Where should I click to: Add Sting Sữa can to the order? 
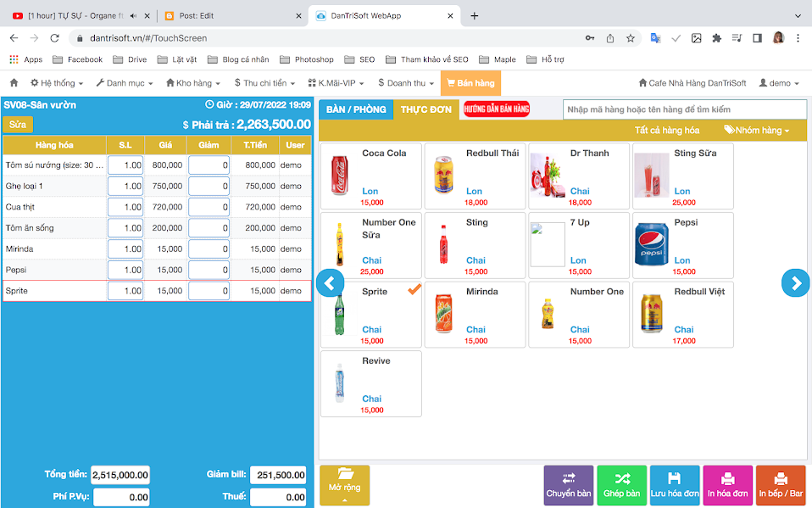pyautogui.click(x=683, y=176)
